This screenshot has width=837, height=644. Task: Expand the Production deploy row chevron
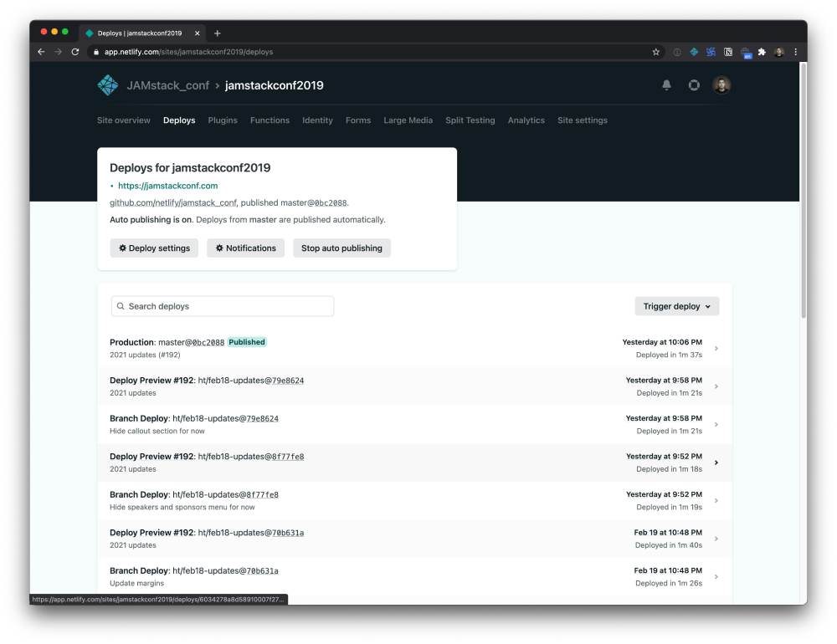pyautogui.click(x=716, y=348)
